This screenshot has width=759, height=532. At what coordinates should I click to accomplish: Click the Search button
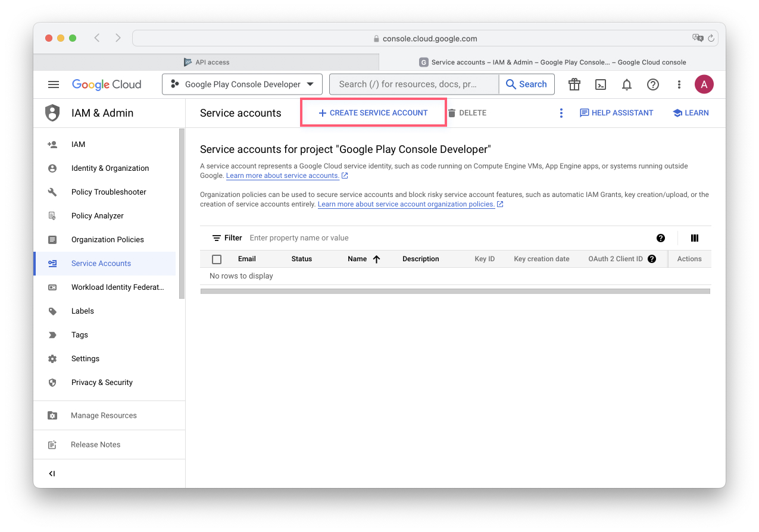point(526,85)
